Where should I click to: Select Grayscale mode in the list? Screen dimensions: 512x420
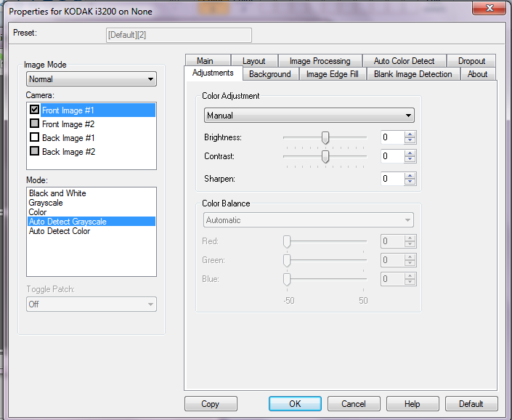pyautogui.click(x=91, y=203)
